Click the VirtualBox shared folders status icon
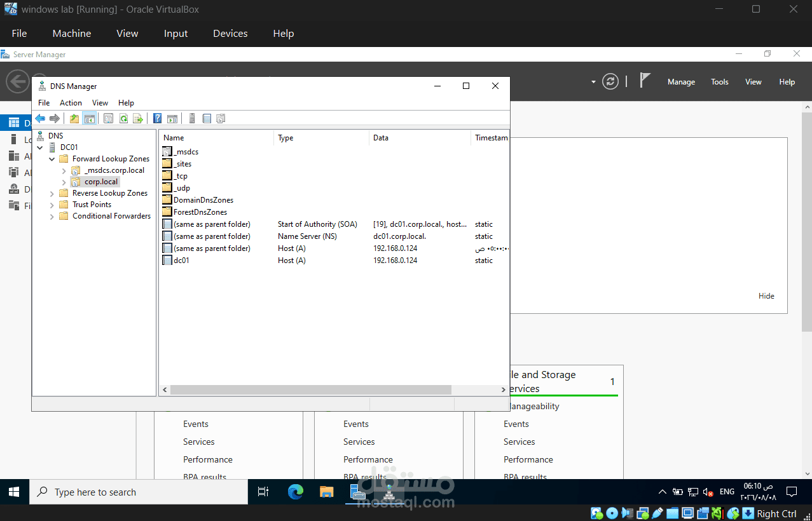 [673, 513]
